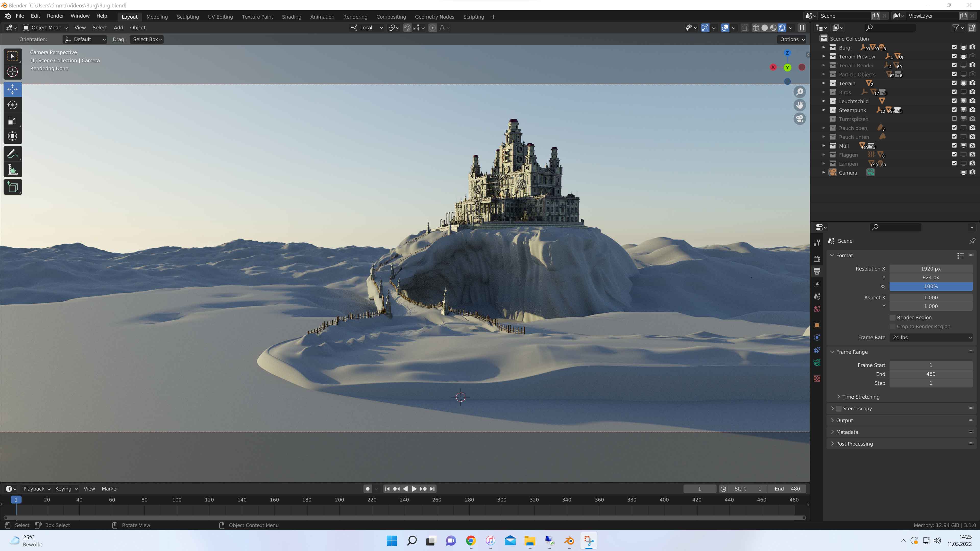The width and height of the screenshot is (980, 551).
Task: Switch to rendered viewport shading
Action: [782, 28]
